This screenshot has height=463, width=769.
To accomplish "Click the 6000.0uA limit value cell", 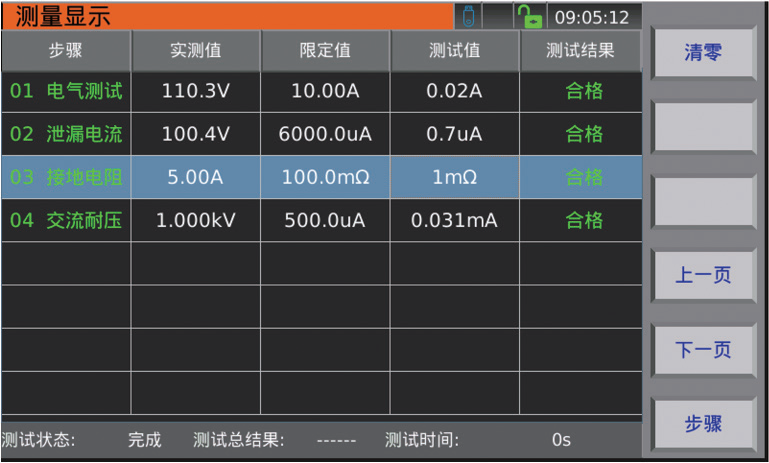I will point(325,134).
